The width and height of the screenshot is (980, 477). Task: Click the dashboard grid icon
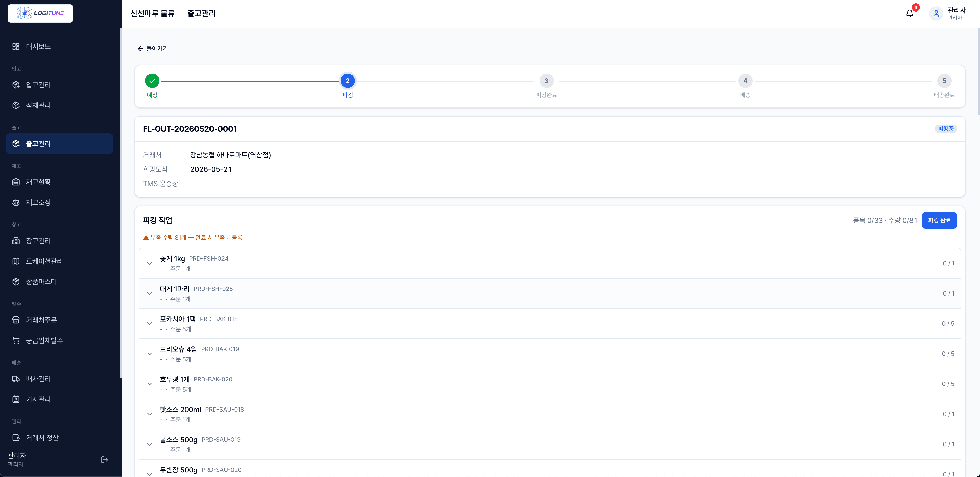click(x=16, y=47)
